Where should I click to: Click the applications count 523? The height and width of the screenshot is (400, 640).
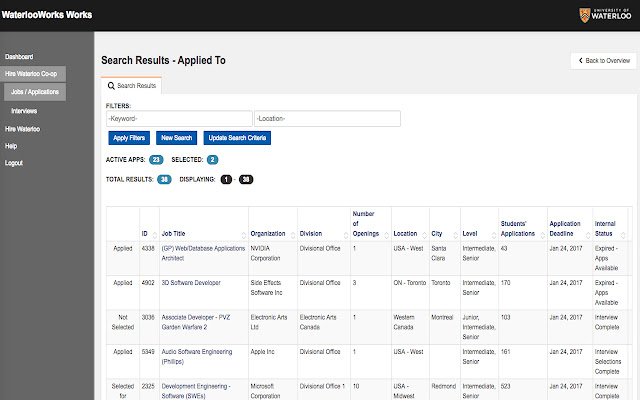click(505, 386)
